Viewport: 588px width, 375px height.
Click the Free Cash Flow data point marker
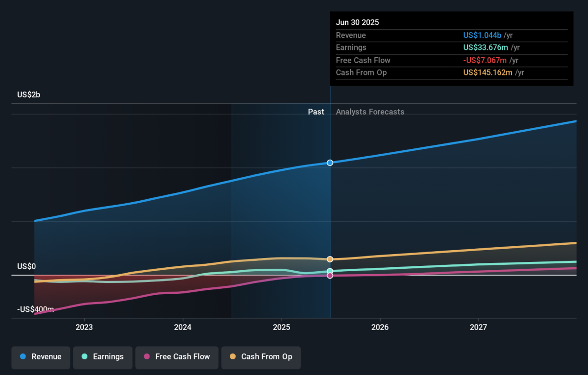coord(330,276)
